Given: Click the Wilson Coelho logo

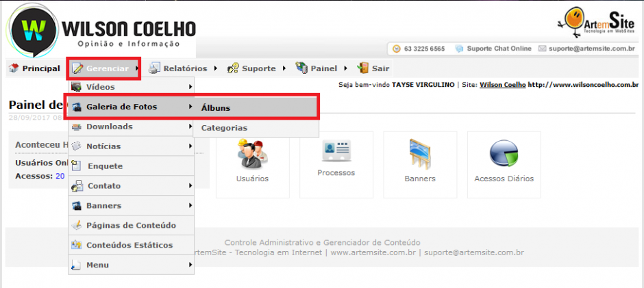Looking at the screenshot, I should click(102, 29).
